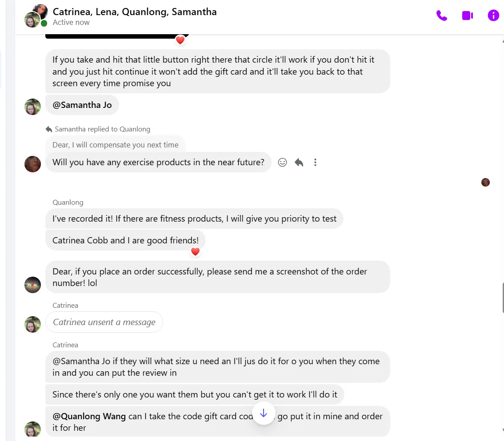The height and width of the screenshot is (441, 504).
Task: Click the group name Catrinea, Lena, Quanlong, Samantha
Action: (135, 12)
